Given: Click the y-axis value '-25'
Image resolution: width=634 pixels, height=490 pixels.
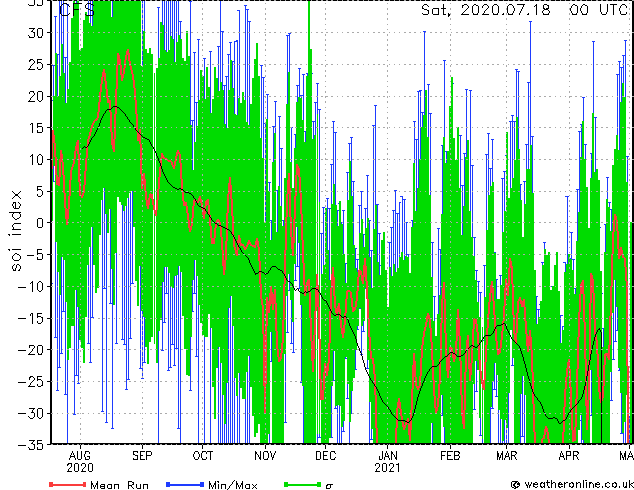Looking at the screenshot, I should pos(31,382).
